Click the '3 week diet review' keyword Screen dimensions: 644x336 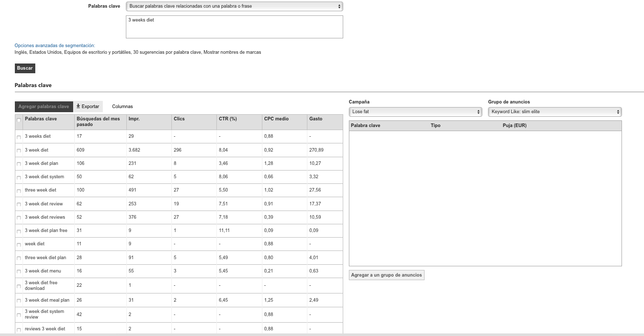[44, 204]
